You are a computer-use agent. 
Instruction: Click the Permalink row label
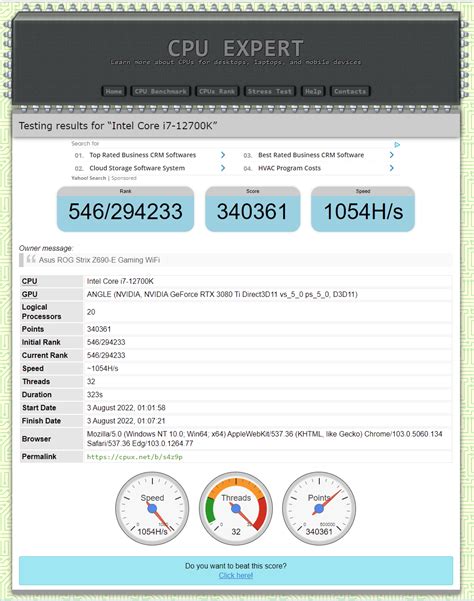[x=39, y=456]
